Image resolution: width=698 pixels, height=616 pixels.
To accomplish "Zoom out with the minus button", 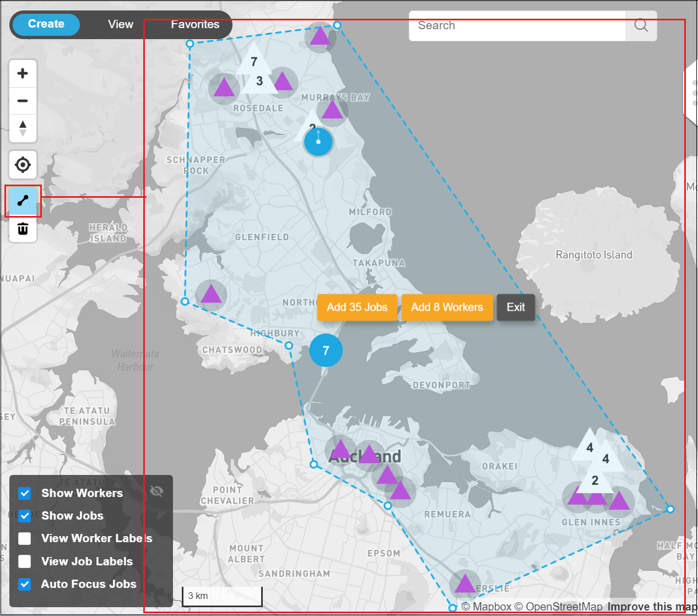I will (23, 101).
